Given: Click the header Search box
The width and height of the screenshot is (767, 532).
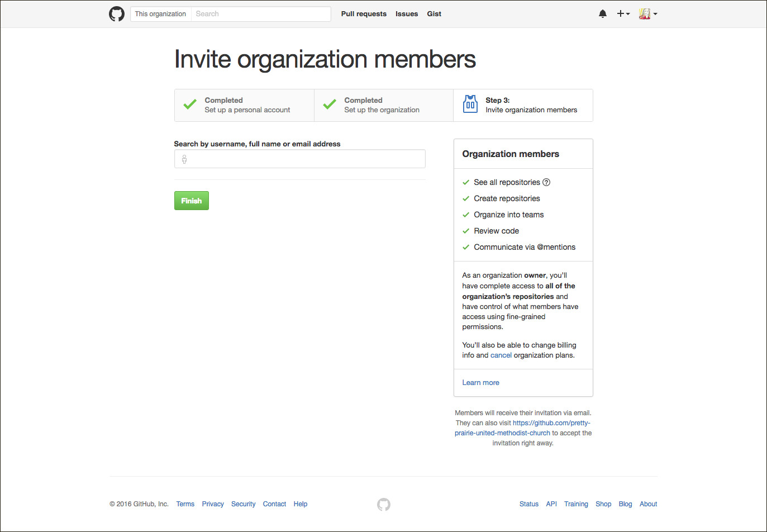Looking at the screenshot, I should click(x=260, y=14).
